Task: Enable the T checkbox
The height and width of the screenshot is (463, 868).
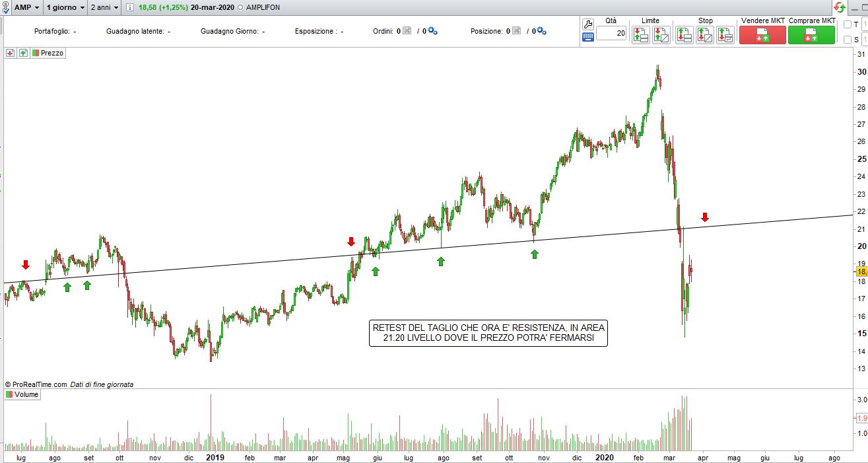Action: click(848, 24)
